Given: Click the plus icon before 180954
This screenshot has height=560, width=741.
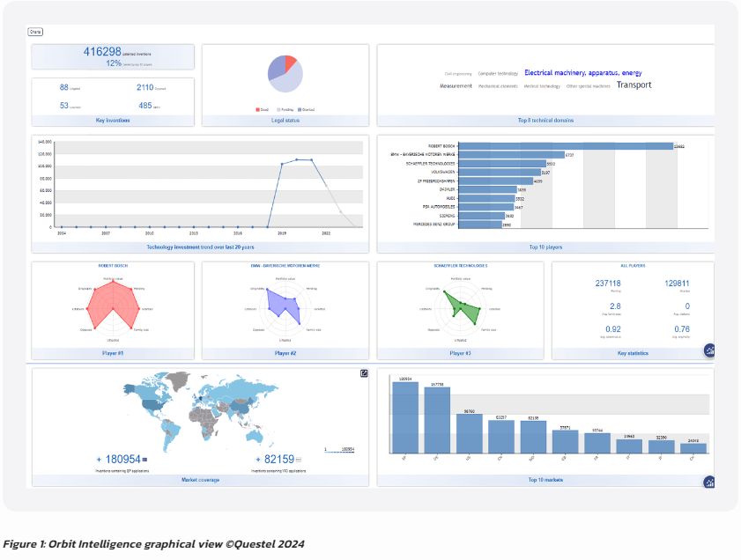Looking at the screenshot, I should 99,460.
